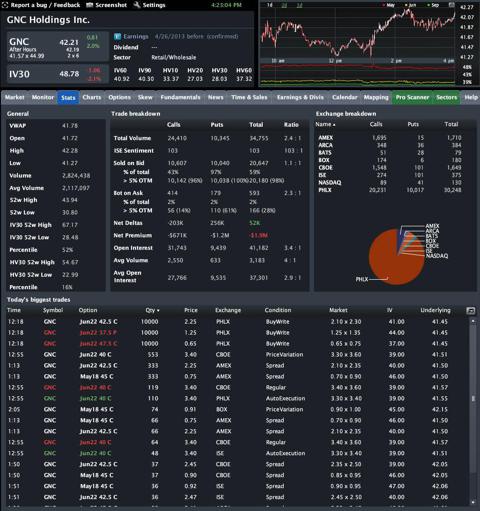This screenshot has width=480, height=511.
Task: Sort trades by the Condition column
Action: [x=278, y=310]
